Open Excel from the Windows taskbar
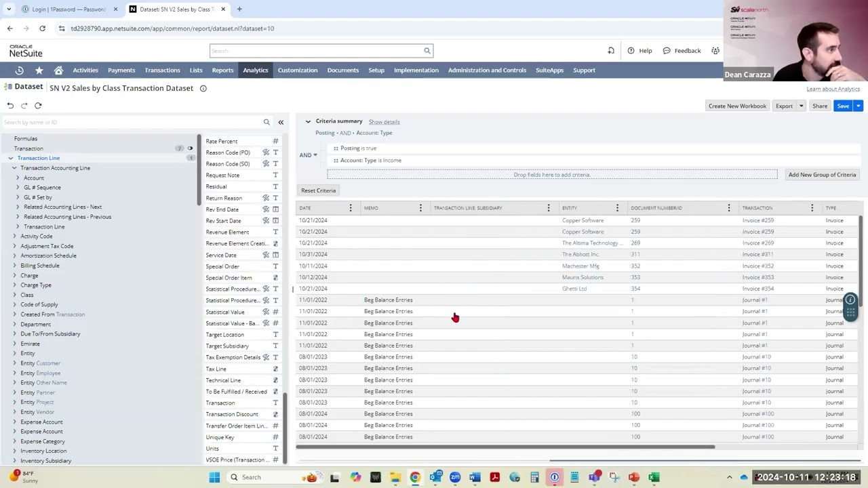The width and height of the screenshot is (868, 488). pos(654,478)
